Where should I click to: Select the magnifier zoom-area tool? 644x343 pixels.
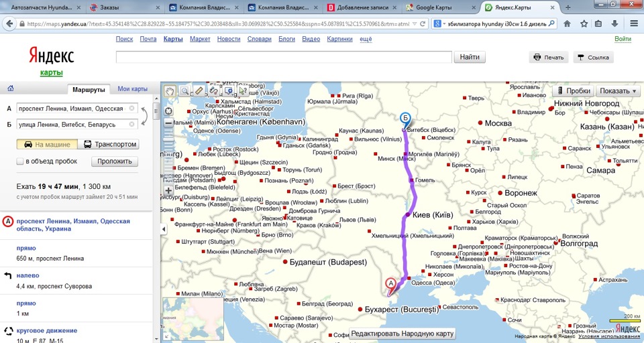(x=184, y=90)
